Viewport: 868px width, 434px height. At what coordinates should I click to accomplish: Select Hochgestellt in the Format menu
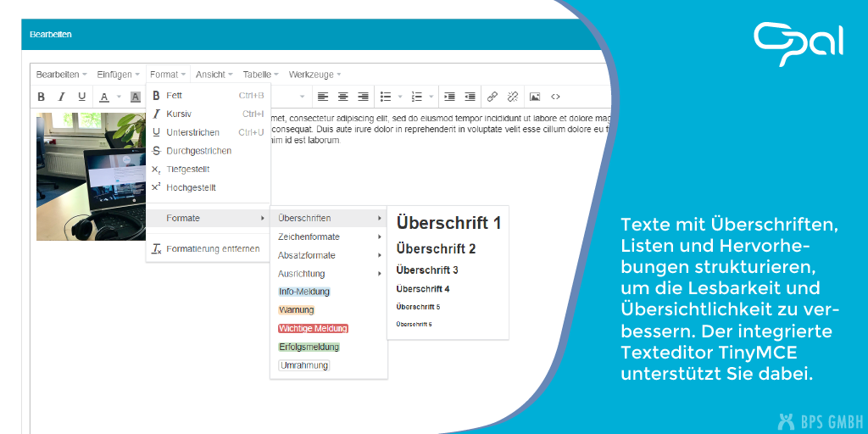coord(209,187)
